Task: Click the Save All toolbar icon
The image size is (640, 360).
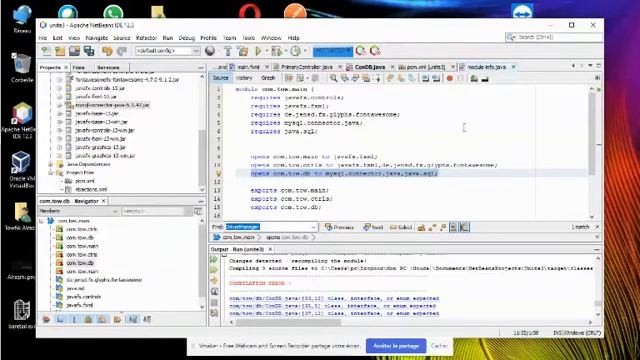Action: click(89, 51)
